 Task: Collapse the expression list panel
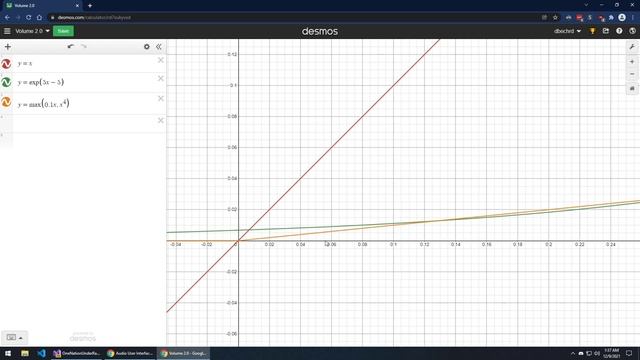[159, 47]
